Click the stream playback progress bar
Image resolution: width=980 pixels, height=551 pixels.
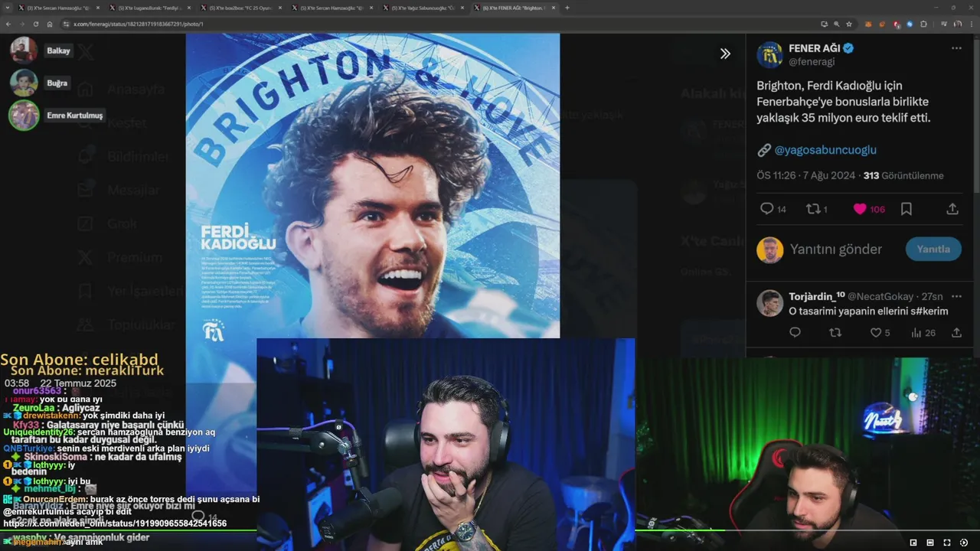(490, 531)
